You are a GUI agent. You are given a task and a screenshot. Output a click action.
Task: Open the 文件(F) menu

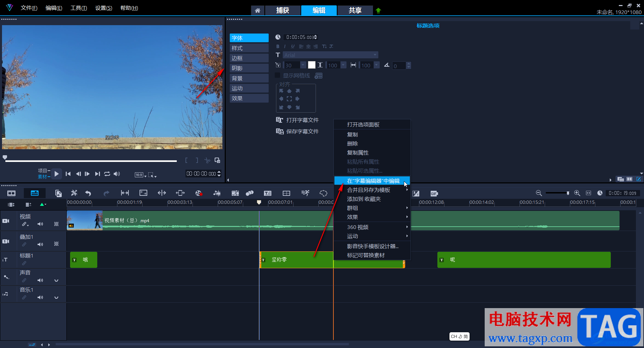[x=29, y=8]
